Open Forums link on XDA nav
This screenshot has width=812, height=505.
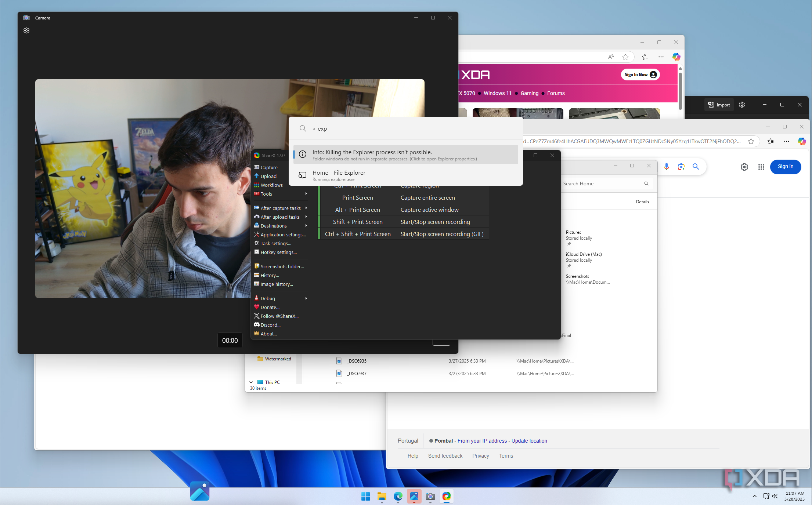point(556,93)
